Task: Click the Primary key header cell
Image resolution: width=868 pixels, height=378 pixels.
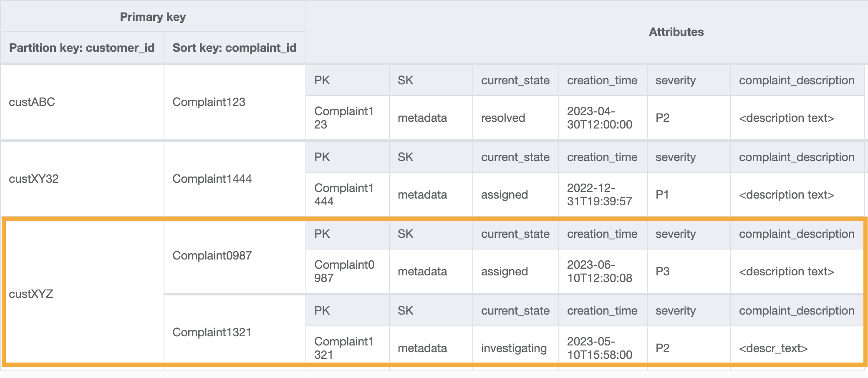Action: [x=153, y=17]
